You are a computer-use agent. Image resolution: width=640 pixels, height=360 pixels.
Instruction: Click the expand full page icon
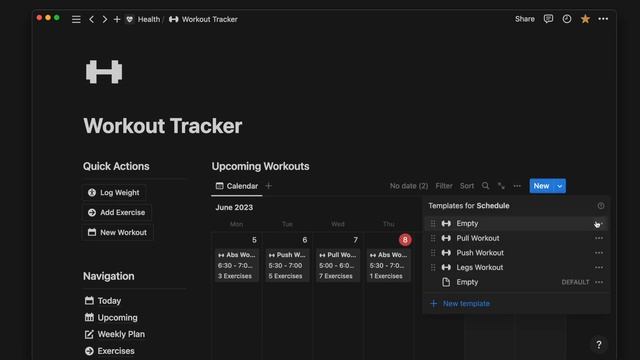[x=501, y=186]
